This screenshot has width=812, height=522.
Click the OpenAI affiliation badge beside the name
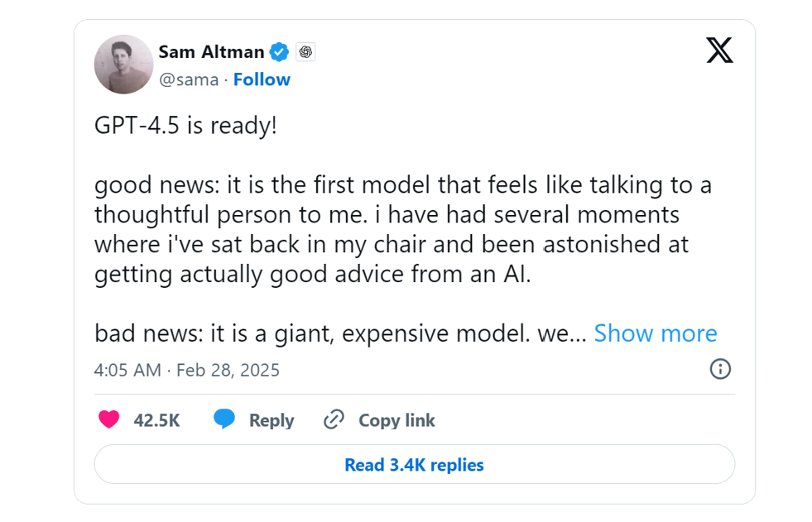coord(305,52)
